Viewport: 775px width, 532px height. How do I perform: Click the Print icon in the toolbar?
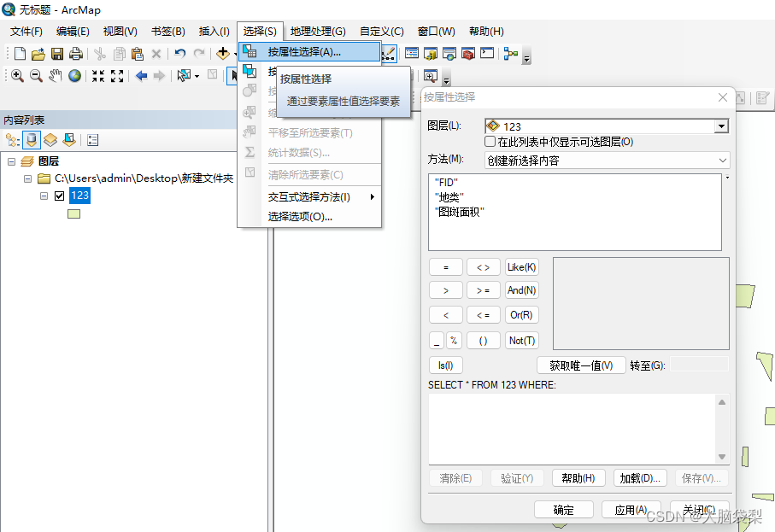[76, 53]
